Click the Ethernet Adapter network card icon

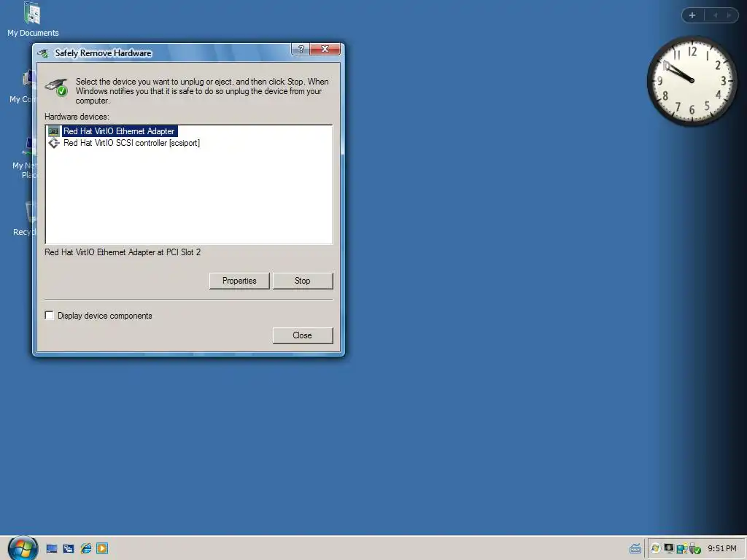point(54,131)
